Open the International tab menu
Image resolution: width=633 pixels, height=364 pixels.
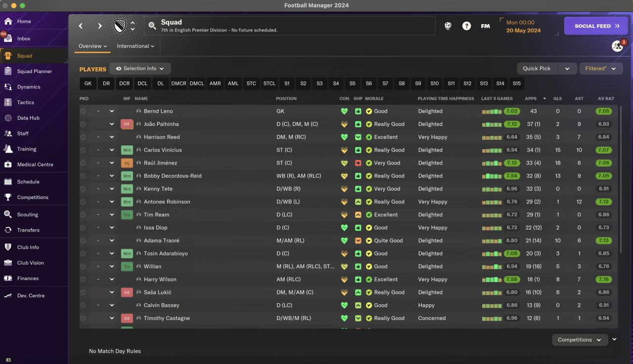pyautogui.click(x=136, y=46)
